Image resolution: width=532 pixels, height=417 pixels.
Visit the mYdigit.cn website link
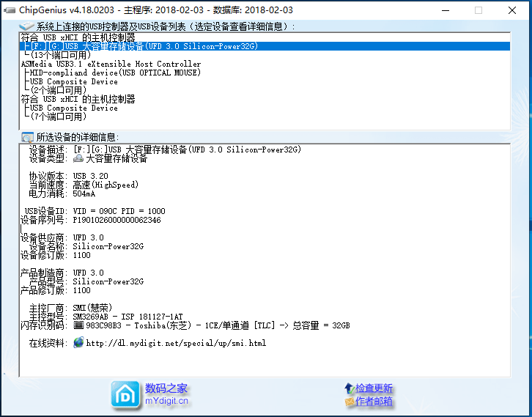tap(166, 401)
